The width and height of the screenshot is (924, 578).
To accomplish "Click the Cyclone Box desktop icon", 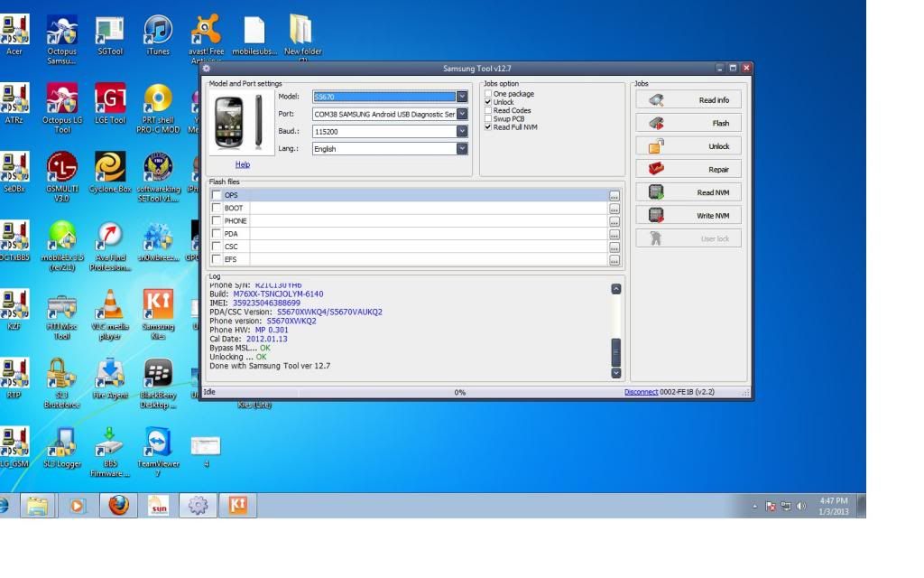I will point(110,172).
